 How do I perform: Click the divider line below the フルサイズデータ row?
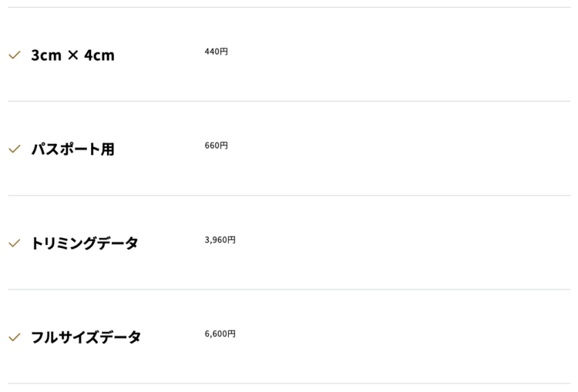point(289,384)
